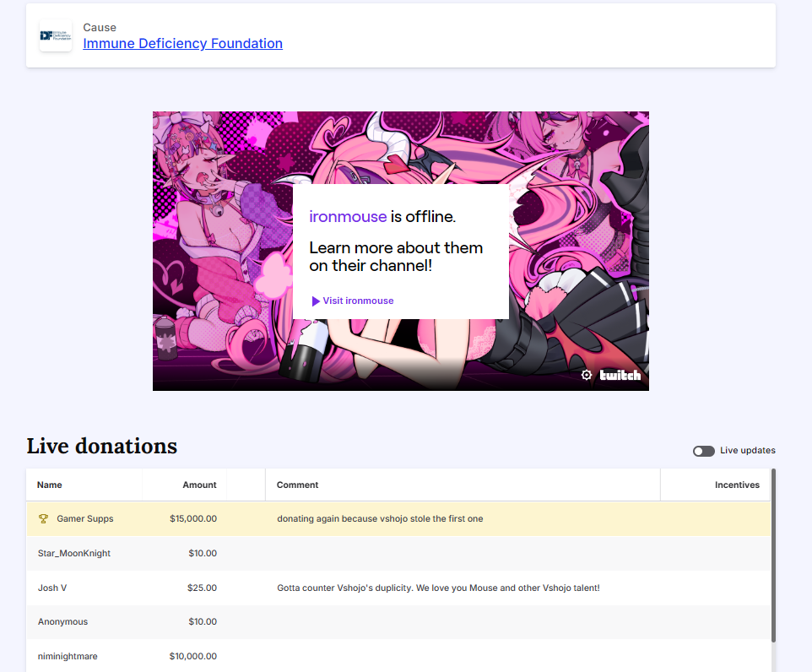Click the Immune Deficiency Foundation logo
812x672 pixels.
56,35
